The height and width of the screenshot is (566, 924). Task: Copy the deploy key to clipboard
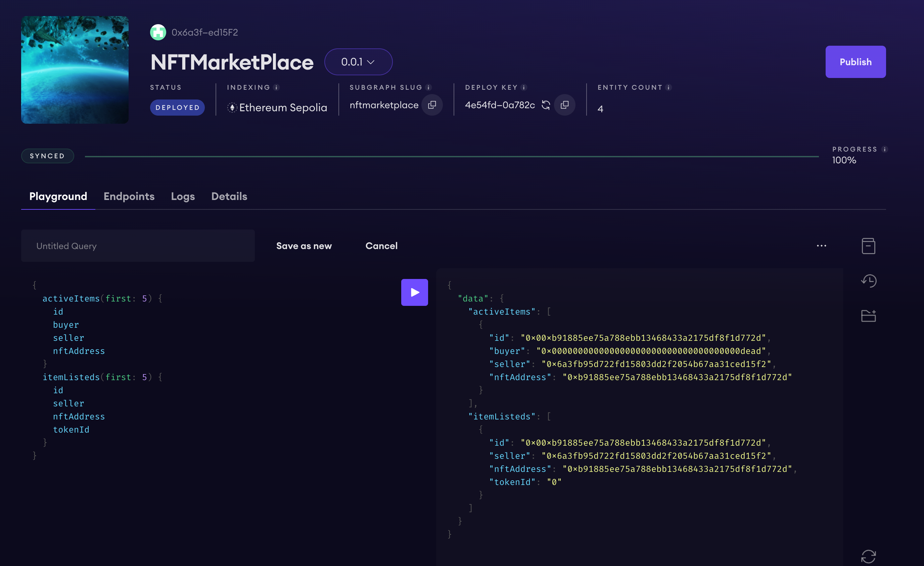[564, 105]
